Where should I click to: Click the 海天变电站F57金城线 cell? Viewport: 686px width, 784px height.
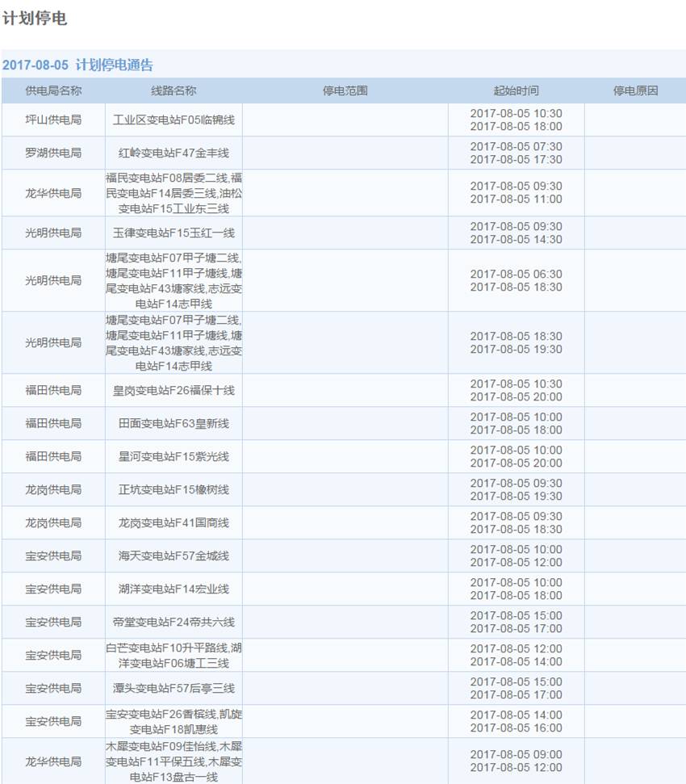pos(174,556)
